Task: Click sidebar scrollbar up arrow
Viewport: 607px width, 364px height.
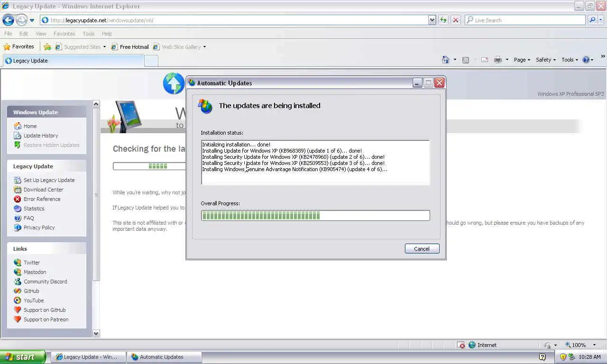Action: 96,104
